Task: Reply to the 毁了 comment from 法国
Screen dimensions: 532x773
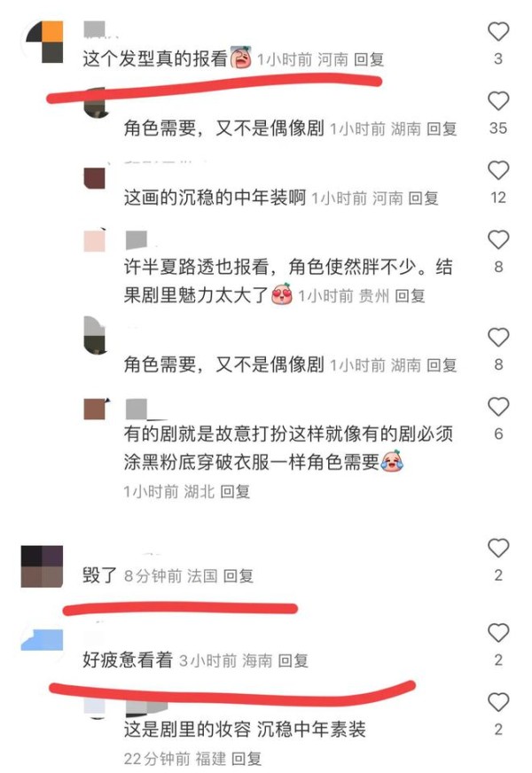Action: pos(239,576)
